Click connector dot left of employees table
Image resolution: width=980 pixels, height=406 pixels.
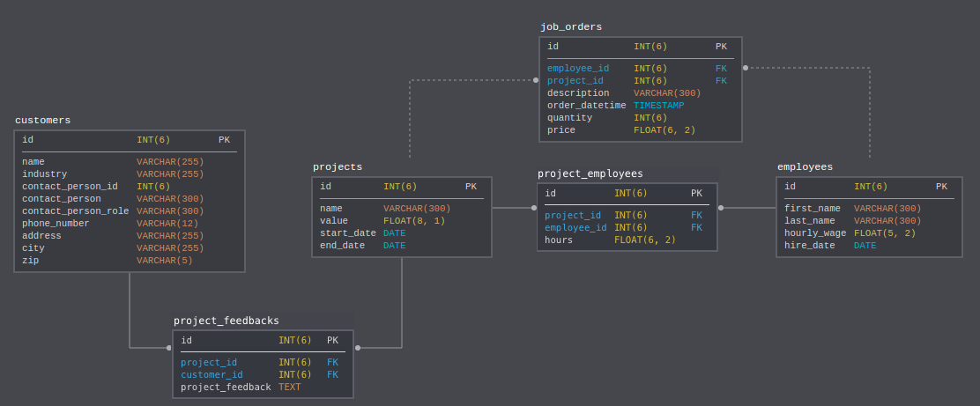point(721,208)
